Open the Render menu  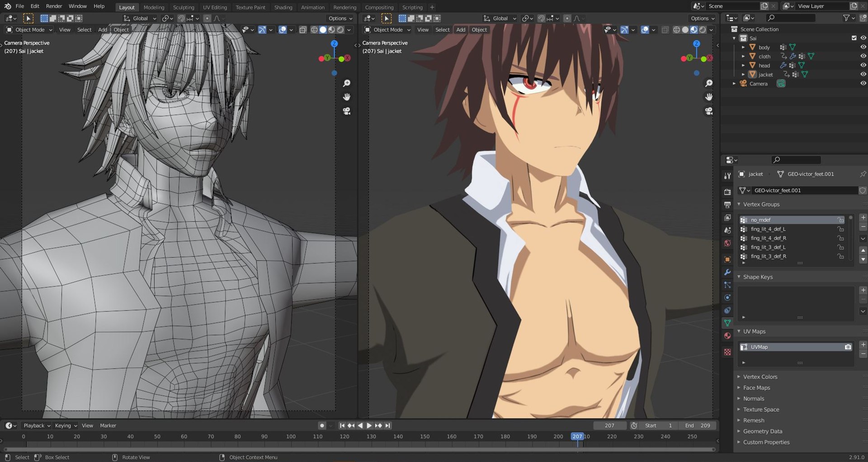point(54,6)
